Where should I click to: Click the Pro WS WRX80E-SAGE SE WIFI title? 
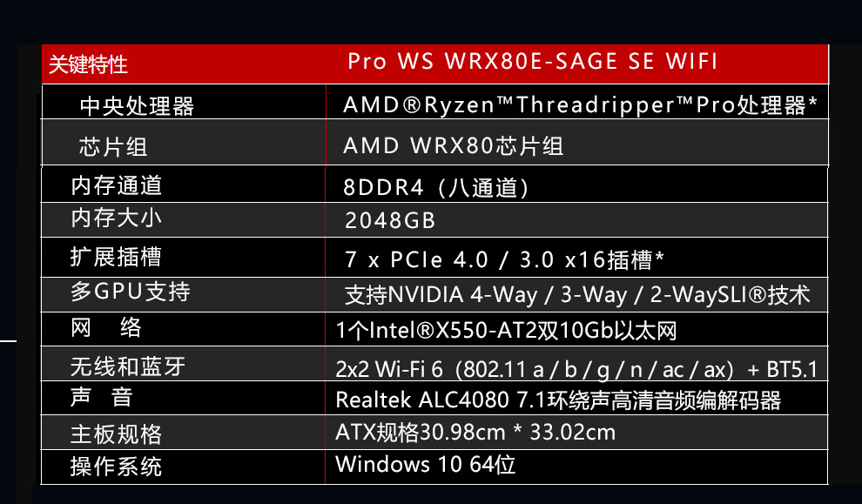532,62
